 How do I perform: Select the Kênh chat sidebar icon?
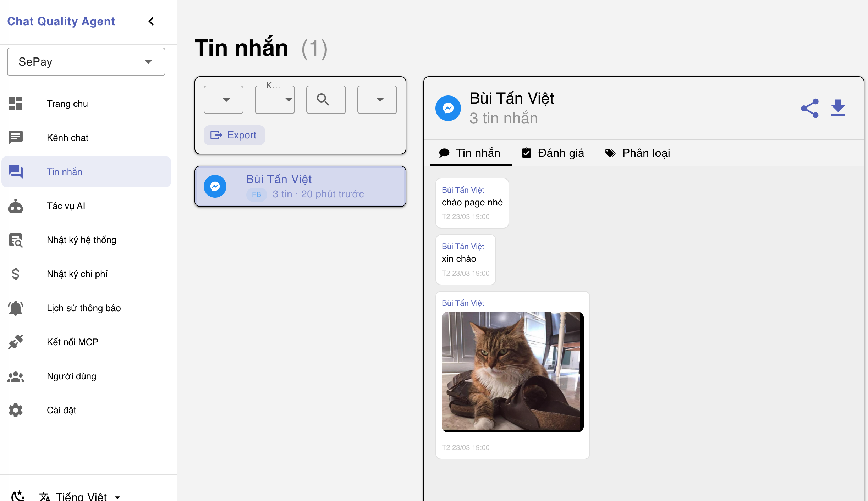pyautogui.click(x=15, y=138)
